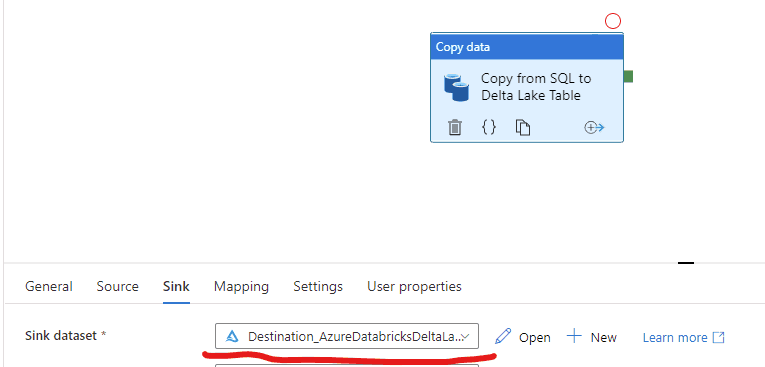Go to the Mapping tab
765x367 pixels.
click(x=241, y=286)
